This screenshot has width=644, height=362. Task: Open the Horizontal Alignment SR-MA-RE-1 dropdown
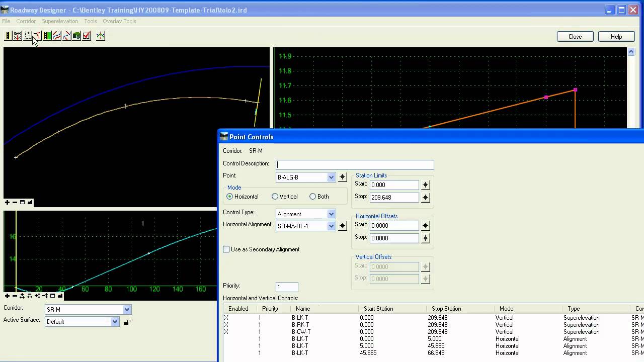pyautogui.click(x=331, y=226)
